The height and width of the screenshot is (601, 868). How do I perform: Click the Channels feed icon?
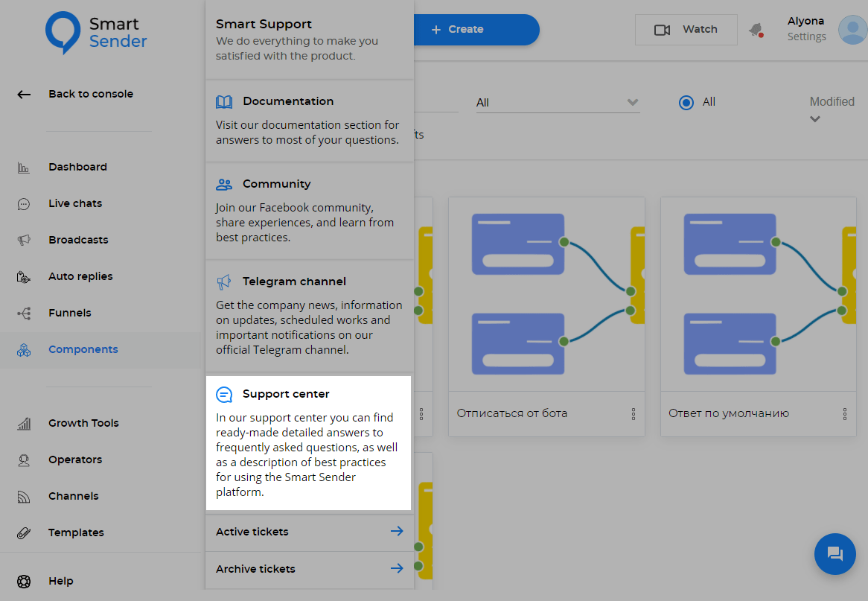24,497
